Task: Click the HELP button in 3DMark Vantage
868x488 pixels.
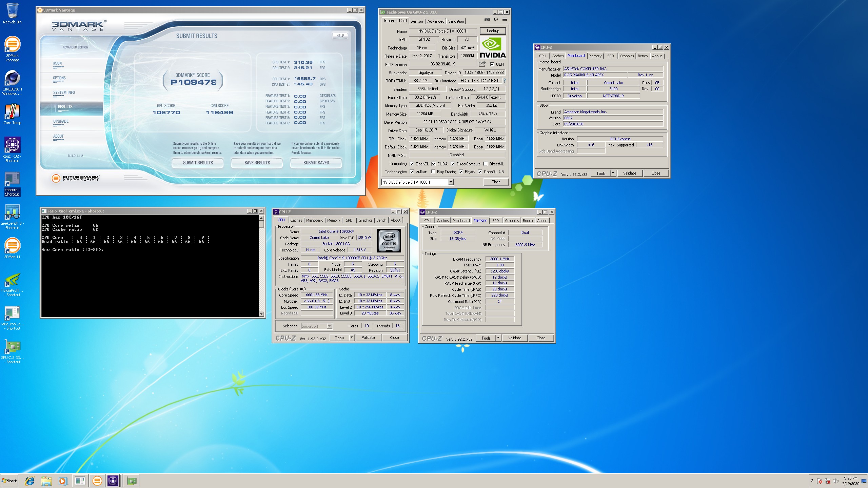Action: [340, 36]
